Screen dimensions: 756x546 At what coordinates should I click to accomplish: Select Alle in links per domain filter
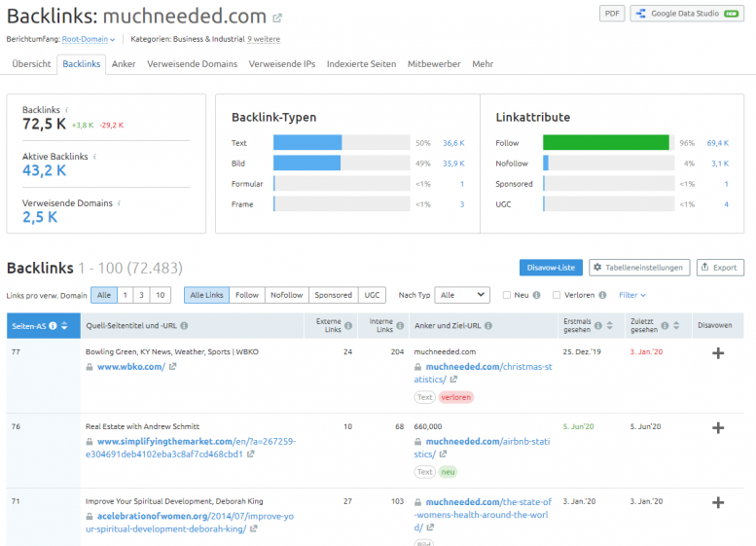point(104,295)
